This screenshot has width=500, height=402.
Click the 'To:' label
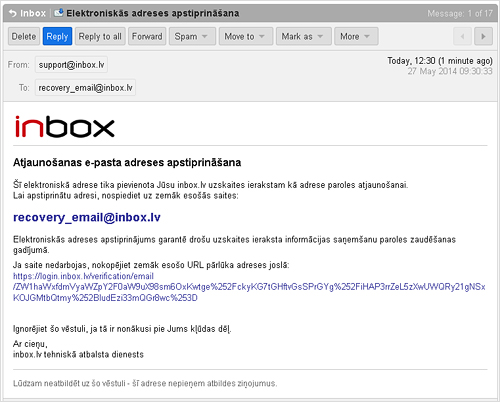tap(24, 88)
